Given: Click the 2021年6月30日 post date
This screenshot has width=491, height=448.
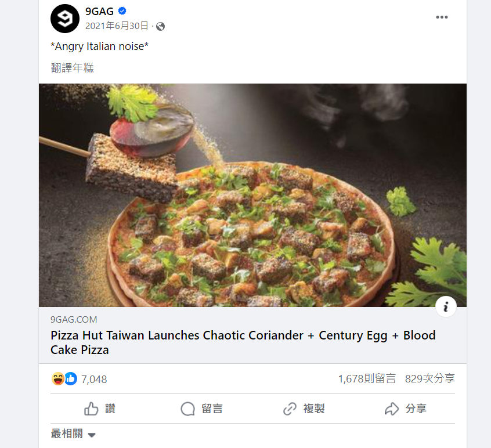Looking at the screenshot, I should coord(117,26).
